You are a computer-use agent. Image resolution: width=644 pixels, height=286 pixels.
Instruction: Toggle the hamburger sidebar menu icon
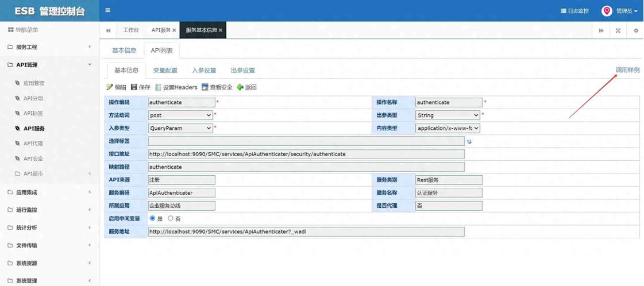coord(107,11)
